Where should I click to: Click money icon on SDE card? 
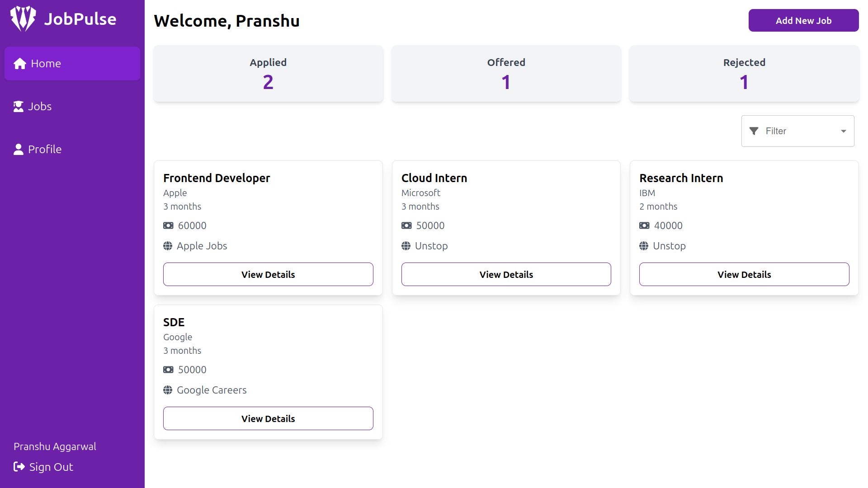tap(168, 370)
